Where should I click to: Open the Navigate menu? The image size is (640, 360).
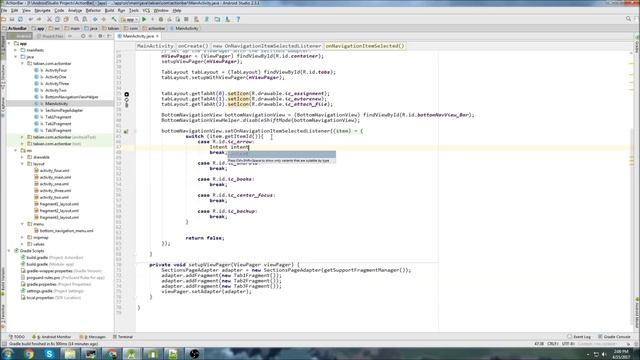coord(42,10)
